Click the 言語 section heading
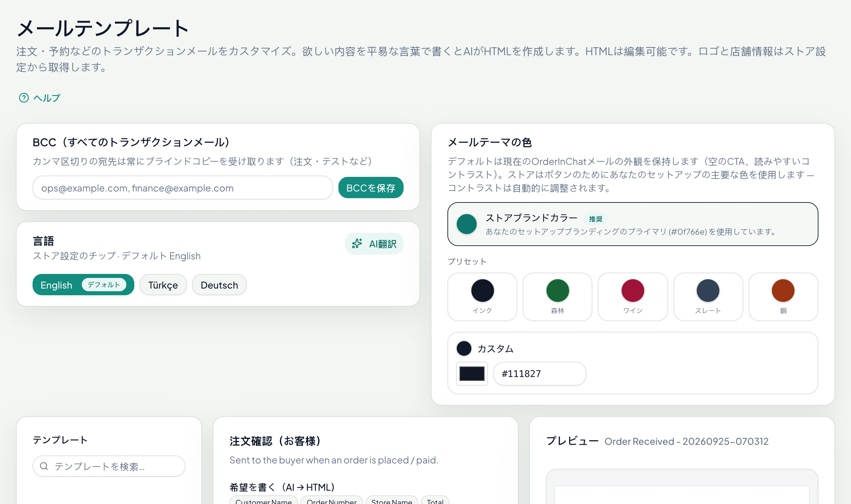This screenshot has height=504, width=851. pyautogui.click(x=44, y=241)
